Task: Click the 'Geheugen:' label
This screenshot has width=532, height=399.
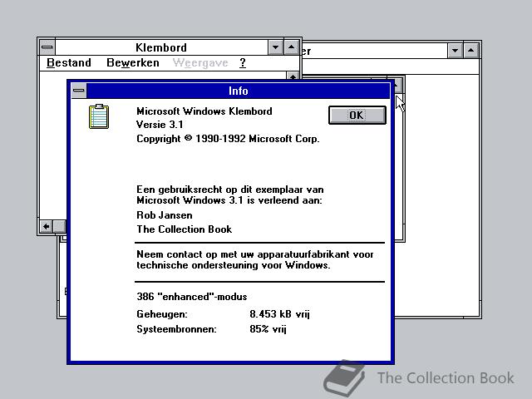Action: click(162, 314)
